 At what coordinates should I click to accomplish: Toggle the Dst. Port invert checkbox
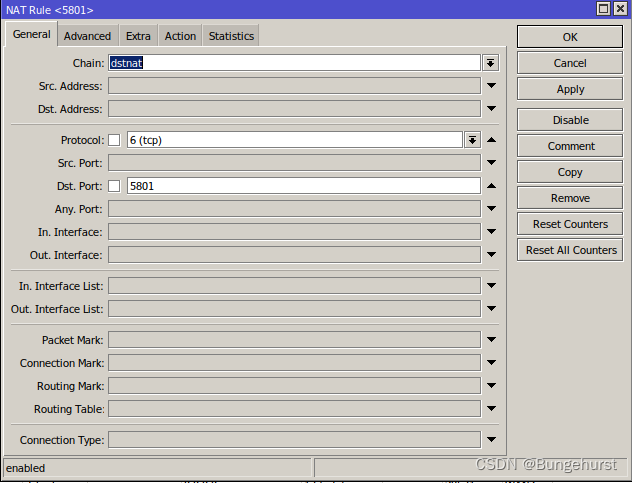click(x=114, y=186)
